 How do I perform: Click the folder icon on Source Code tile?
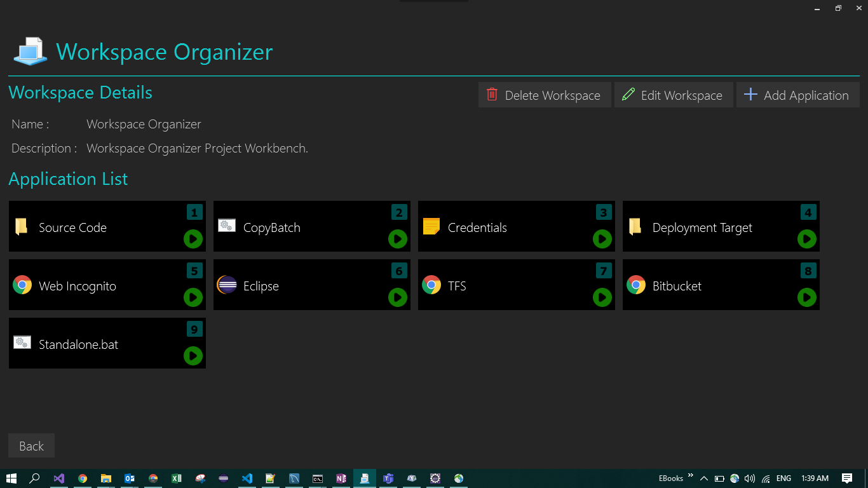click(22, 226)
